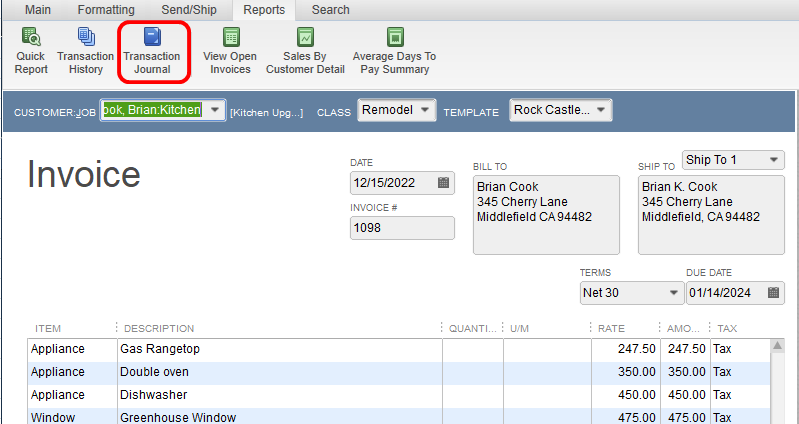Click the AMO... column header
Image resolution: width=799 pixels, height=424 pixels.
click(685, 329)
